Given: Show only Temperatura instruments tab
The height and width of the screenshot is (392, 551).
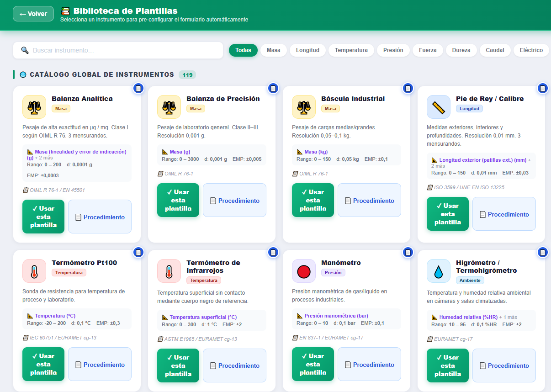Looking at the screenshot, I should (351, 50).
